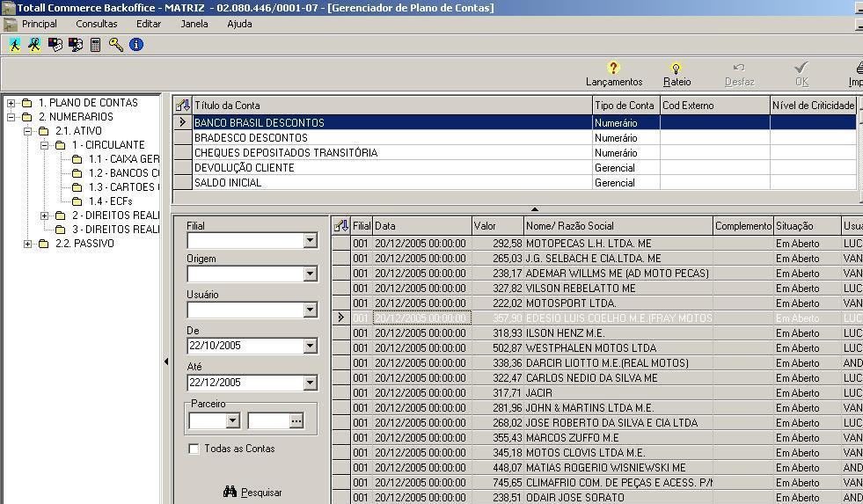This screenshot has height=504, width=863.
Task: Expand the 2.2. PASSIVO node
Action: click(x=27, y=244)
